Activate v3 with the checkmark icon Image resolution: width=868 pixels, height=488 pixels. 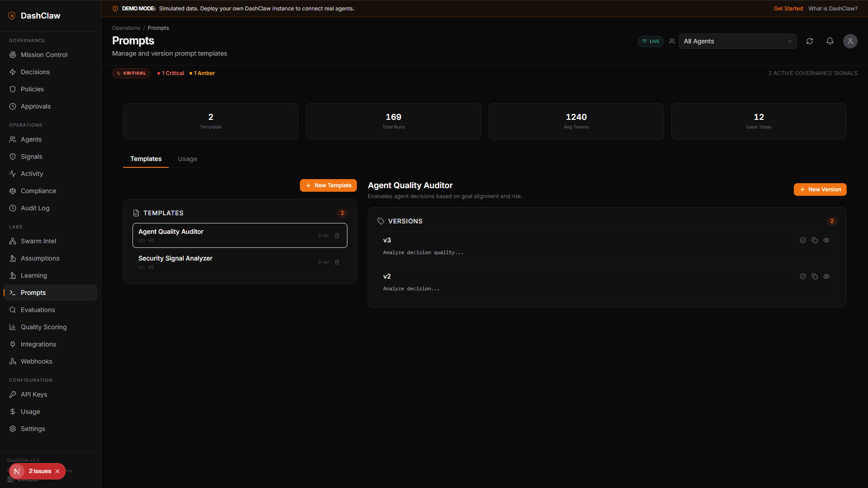click(x=803, y=240)
